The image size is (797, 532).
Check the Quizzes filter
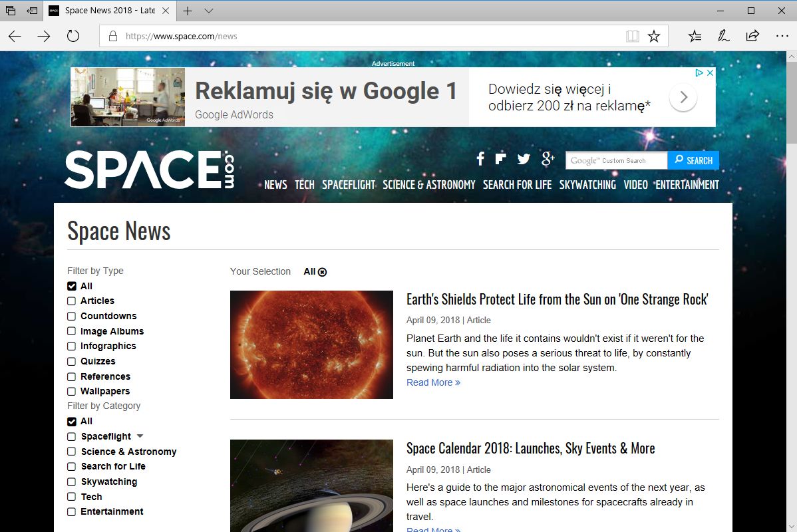[71, 361]
